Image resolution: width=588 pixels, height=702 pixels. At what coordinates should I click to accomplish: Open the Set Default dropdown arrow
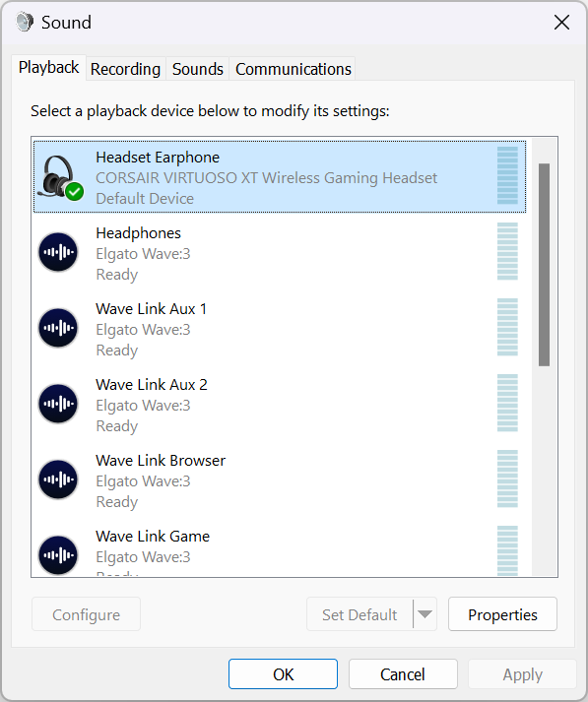coord(425,614)
